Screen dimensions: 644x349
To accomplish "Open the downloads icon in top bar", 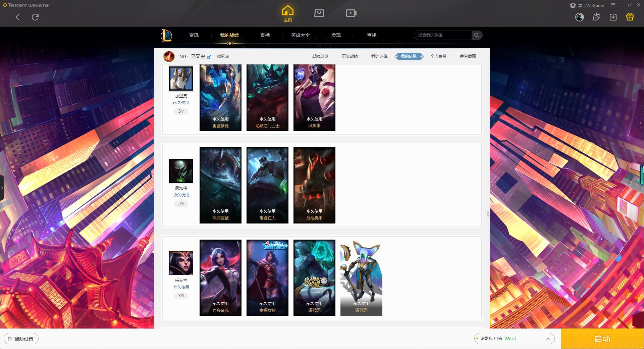I will click(x=613, y=17).
